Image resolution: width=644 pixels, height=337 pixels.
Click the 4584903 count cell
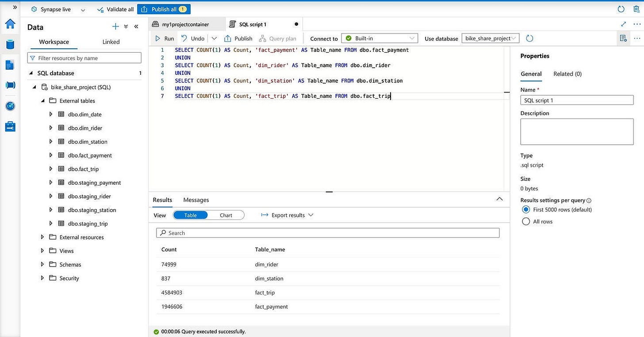[x=172, y=293]
